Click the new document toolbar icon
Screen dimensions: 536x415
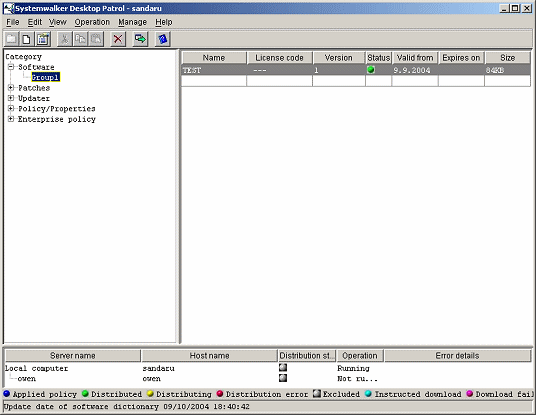(26, 39)
